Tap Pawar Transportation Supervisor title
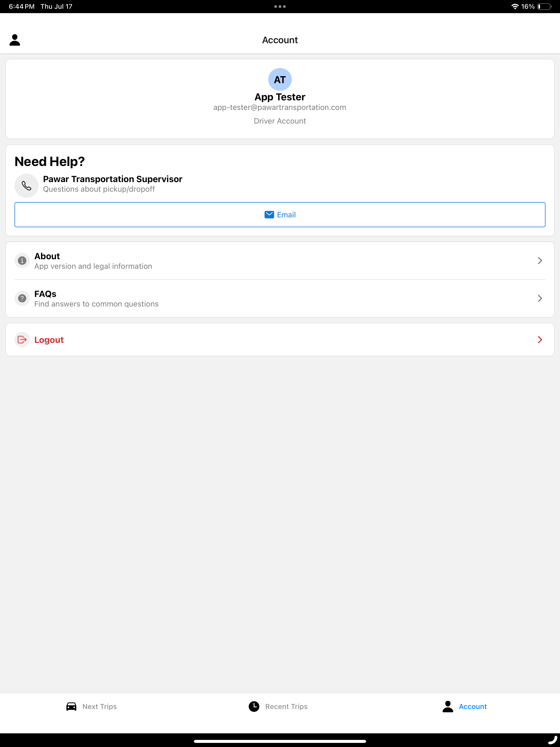The image size is (560, 747). [112, 179]
